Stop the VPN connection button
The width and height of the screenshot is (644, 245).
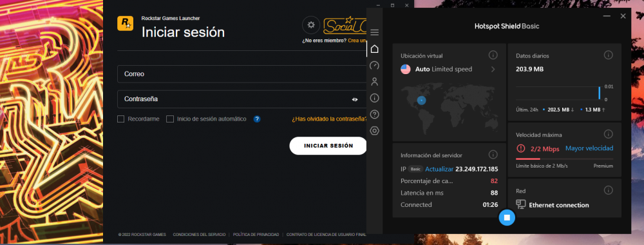(507, 217)
